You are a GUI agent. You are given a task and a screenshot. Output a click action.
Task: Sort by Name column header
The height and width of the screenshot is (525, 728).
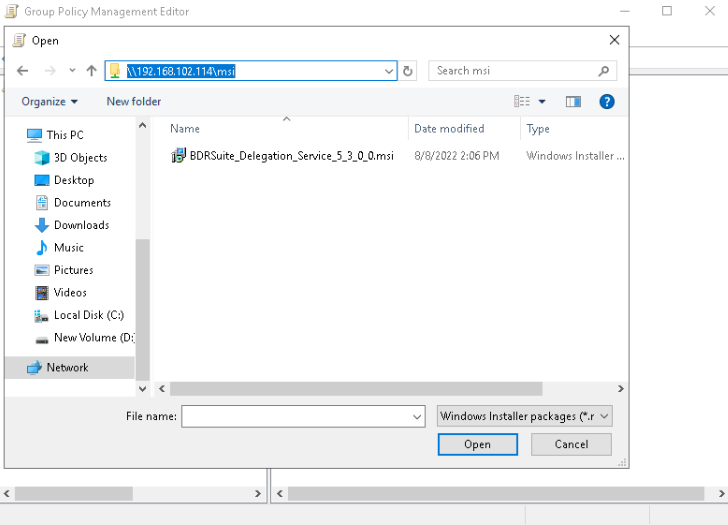point(185,129)
